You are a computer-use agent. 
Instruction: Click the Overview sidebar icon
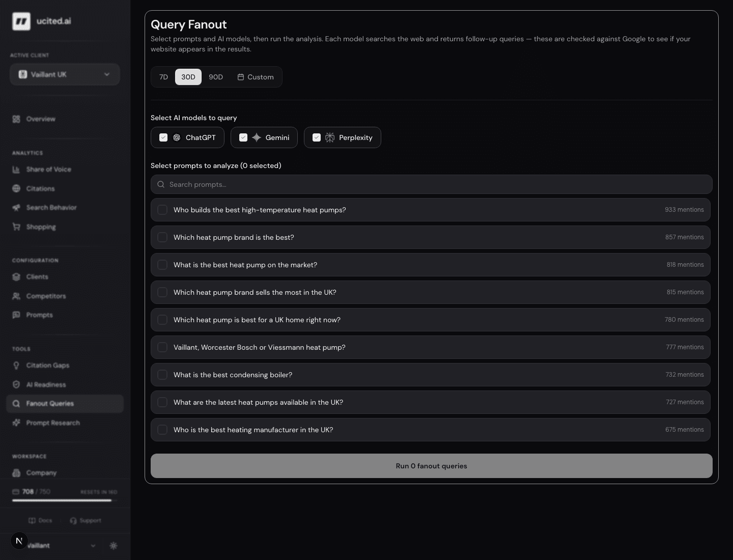16,119
